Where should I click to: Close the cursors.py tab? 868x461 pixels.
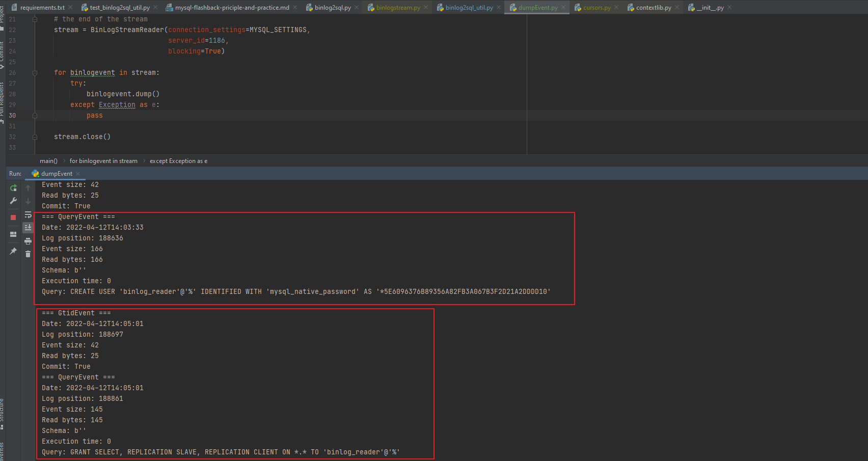(616, 7)
